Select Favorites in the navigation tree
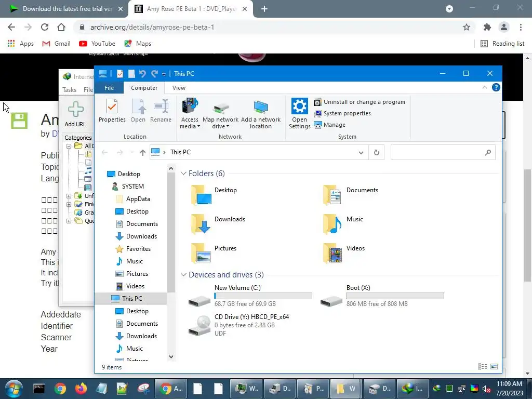This screenshot has height=399, width=532. [x=133, y=249]
